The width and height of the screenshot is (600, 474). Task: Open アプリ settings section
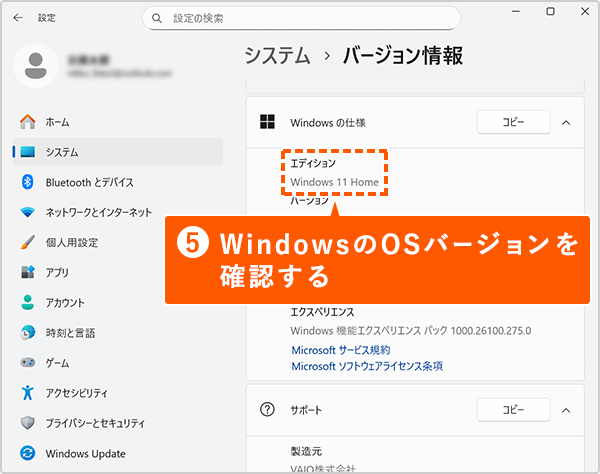pyautogui.click(x=56, y=272)
